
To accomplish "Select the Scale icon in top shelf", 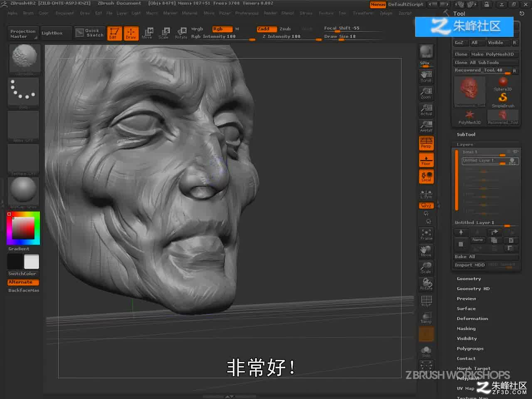I will coord(164,33).
